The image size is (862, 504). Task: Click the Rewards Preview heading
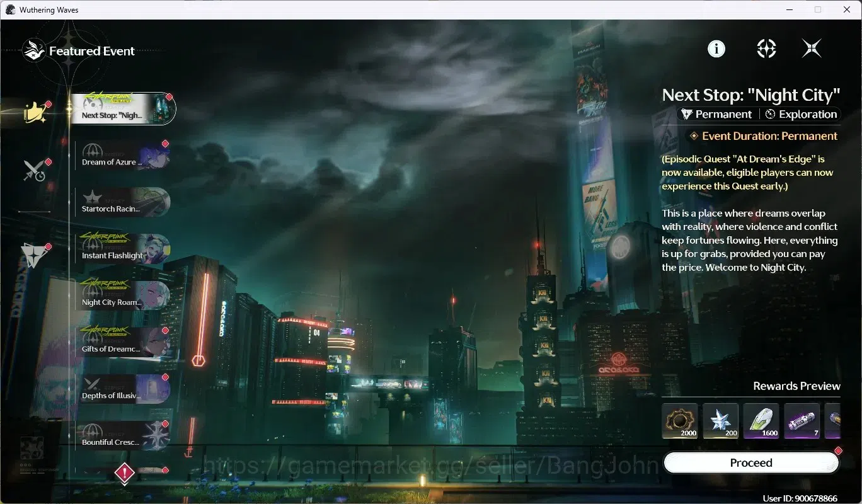click(796, 386)
